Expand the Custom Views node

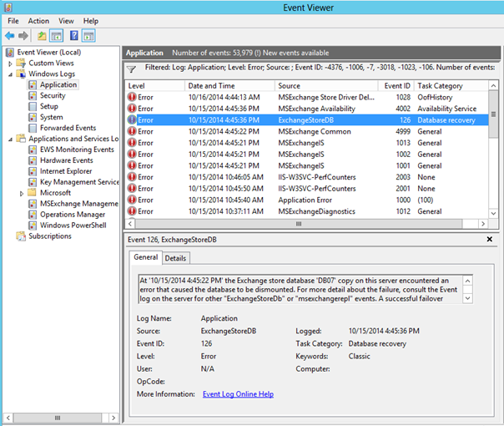10,63
